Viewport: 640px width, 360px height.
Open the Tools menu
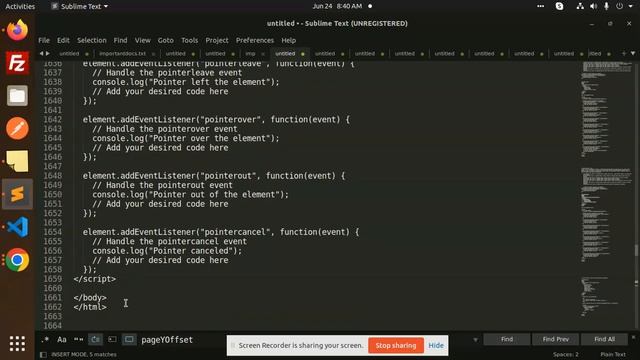189,40
